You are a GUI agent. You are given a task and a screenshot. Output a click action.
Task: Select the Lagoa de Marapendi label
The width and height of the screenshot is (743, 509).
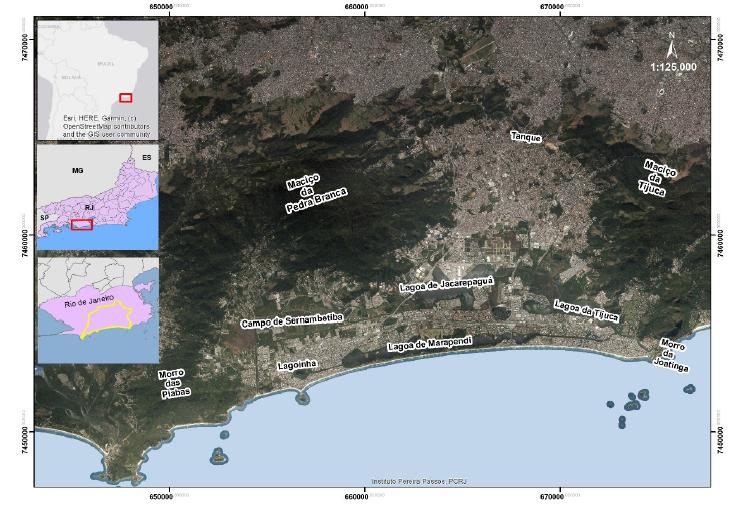click(x=429, y=343)
